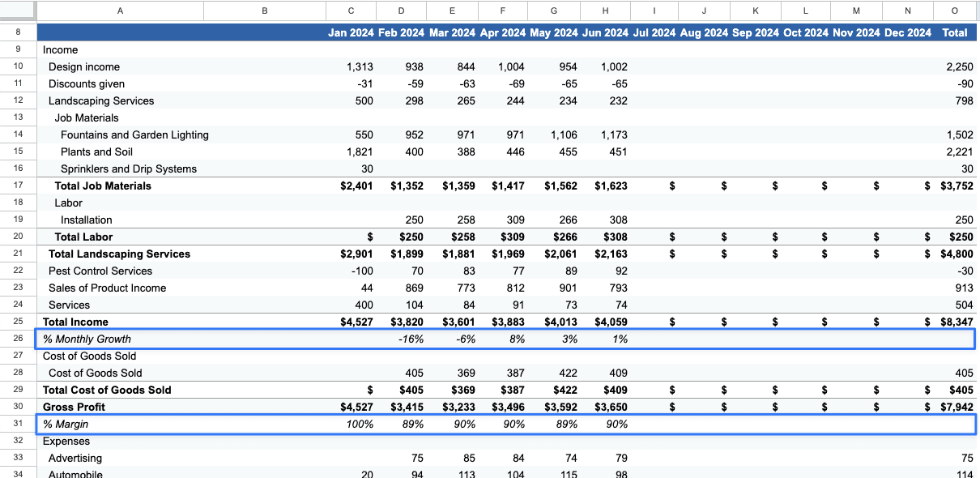
Task: Select the Total Landscaping Services label cell
Action: [x=119, y=254]
